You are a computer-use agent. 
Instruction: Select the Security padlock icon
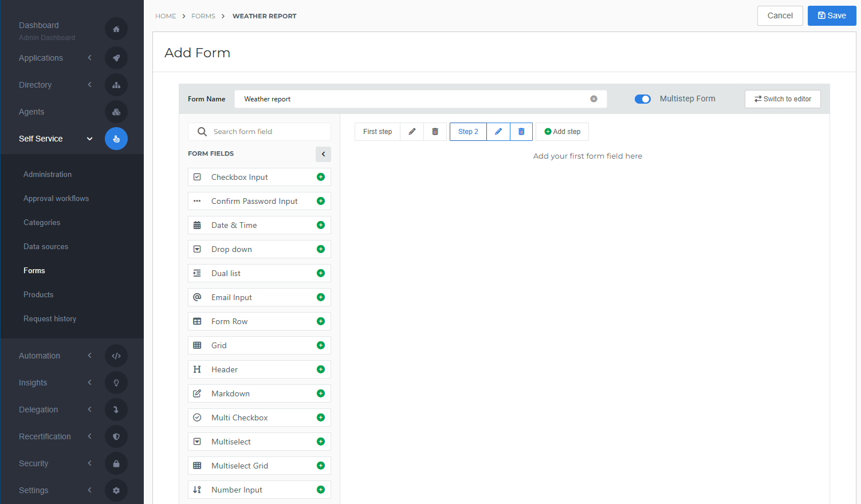click(116, 463)
